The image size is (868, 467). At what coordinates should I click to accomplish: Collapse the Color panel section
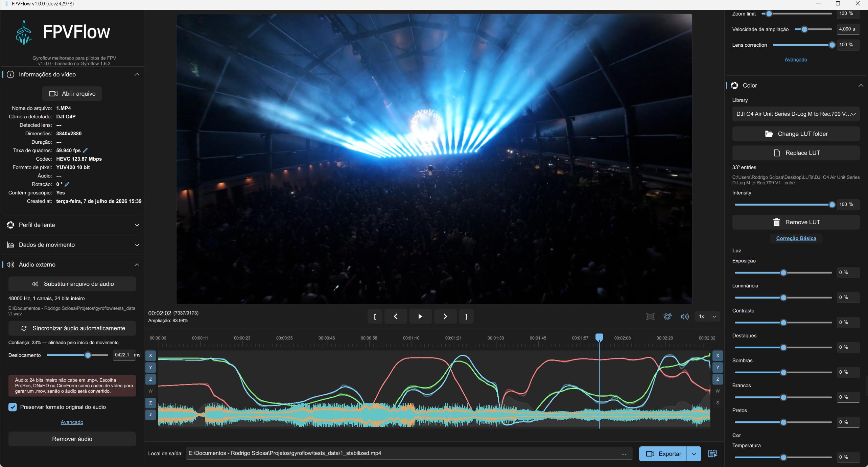pyautogui.click(x=861, y=86)
